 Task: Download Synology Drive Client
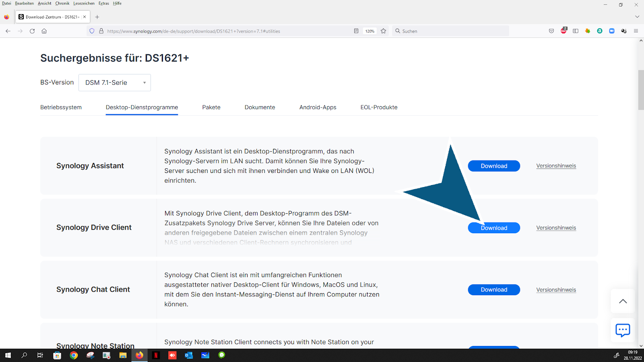494,228
